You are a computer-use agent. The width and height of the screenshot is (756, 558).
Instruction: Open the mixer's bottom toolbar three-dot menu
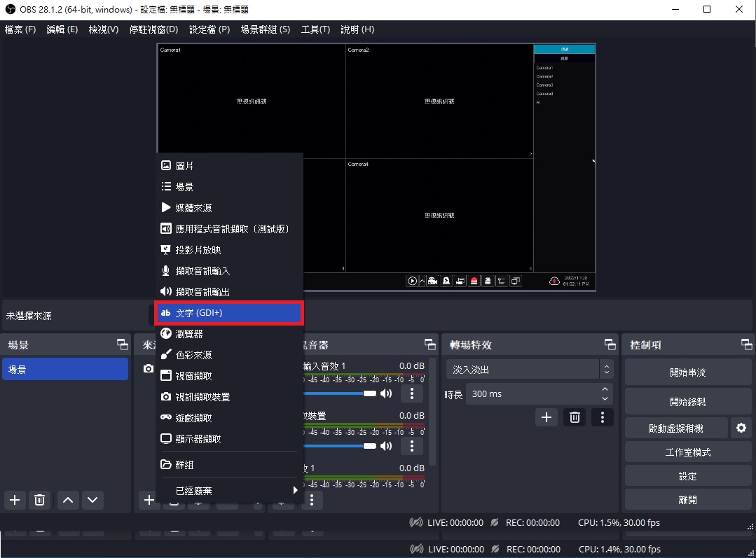[312, 500]
